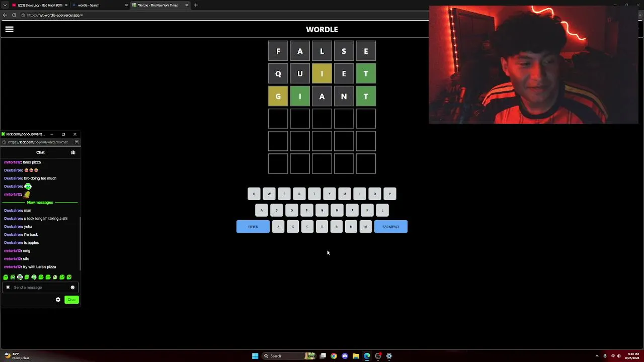Show hidden system tray icons
The width and height of the screenshot is (644, 362).
tap(597, 356)
